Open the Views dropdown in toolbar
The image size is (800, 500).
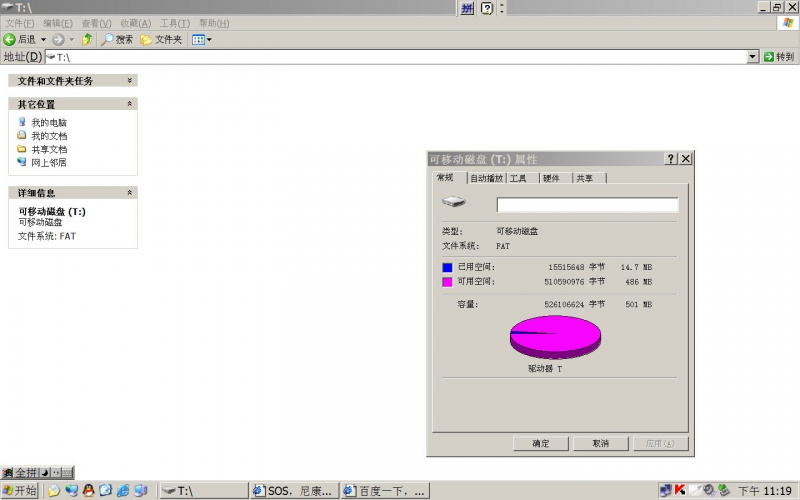coord(201,39)
